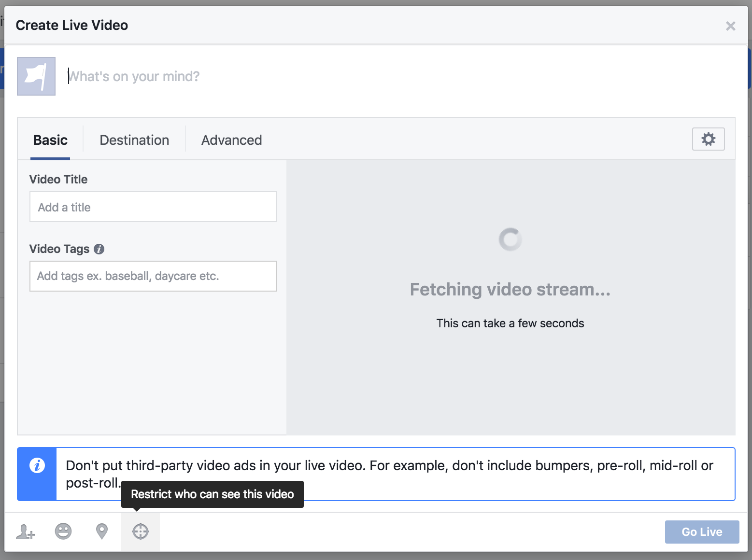Click the Restrict who can see tooltip
The image size is (752, 560).
pos(212,494)
